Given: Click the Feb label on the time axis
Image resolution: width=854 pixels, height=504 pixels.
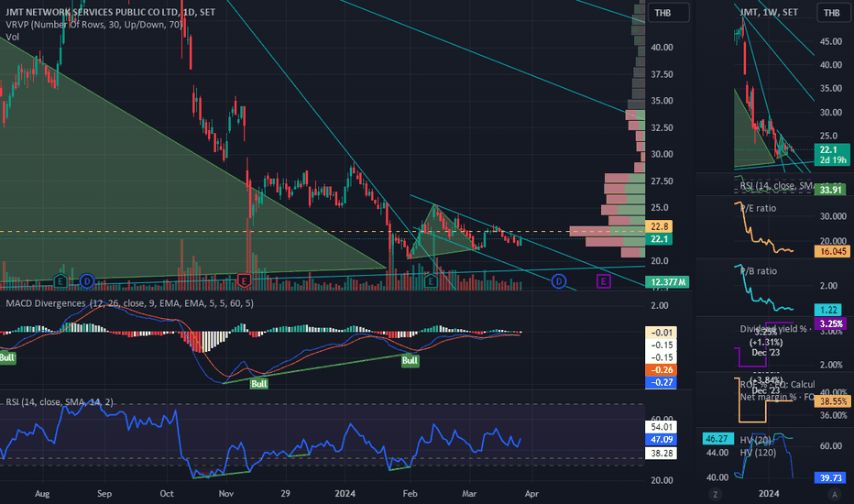Looking at the screenshot, I should tap(410, 494).
